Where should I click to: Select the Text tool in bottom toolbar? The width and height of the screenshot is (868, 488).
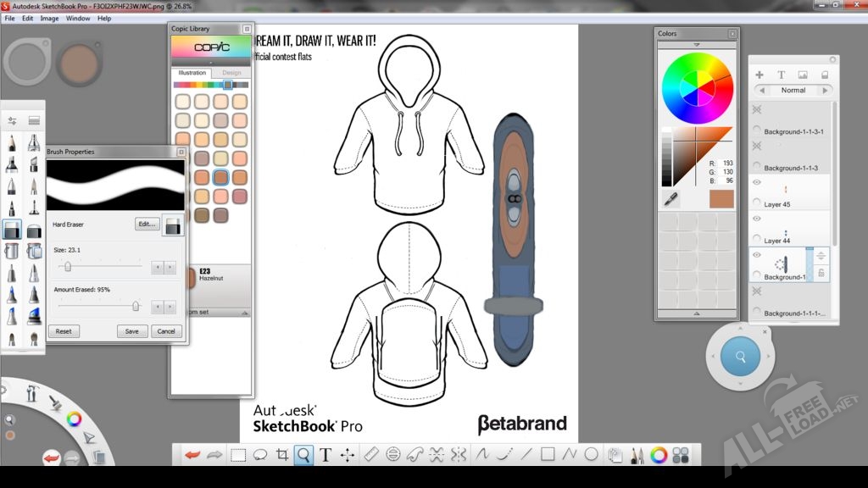coord(325,455)
